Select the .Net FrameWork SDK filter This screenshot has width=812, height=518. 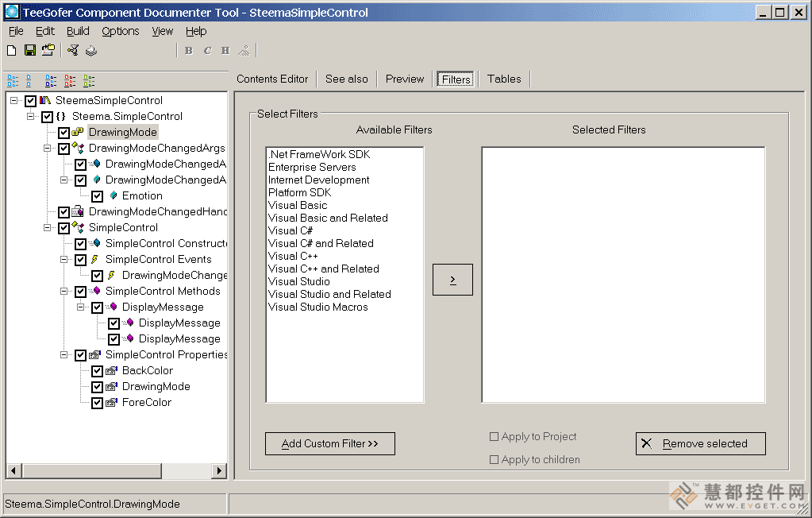coord(319,154)
